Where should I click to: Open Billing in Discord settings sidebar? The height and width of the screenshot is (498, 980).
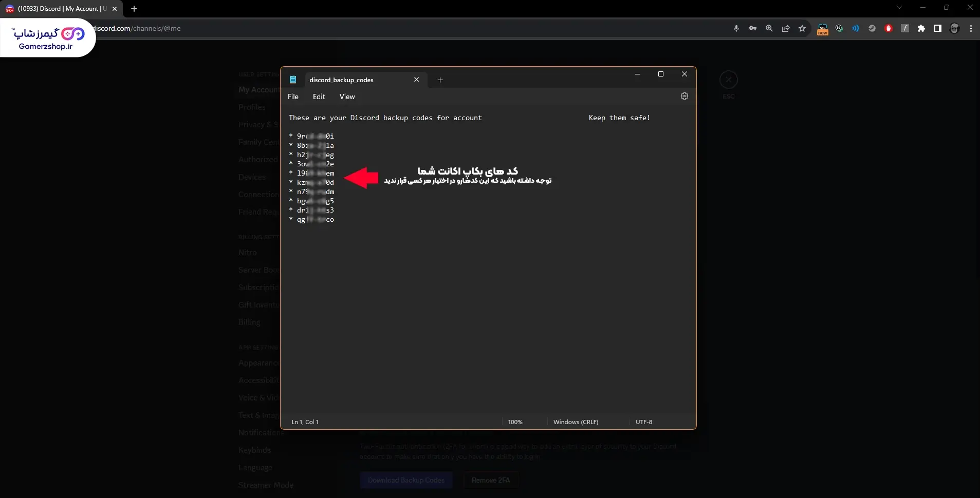[249, 322]
